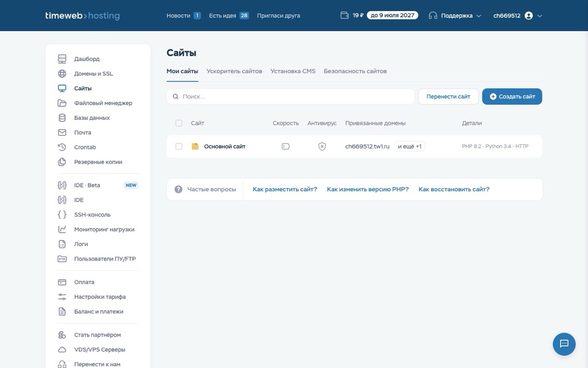Open the 'Как изменить версию PHP?' link
This screenshot has width=588, height=368.
coord(368,189)
